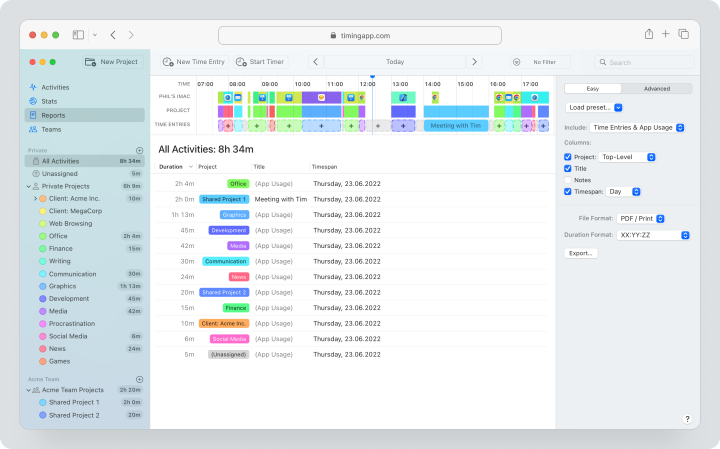The image size is (720, 449).
Task: Add a private project with plus icon
Action: tap(140, 151)
